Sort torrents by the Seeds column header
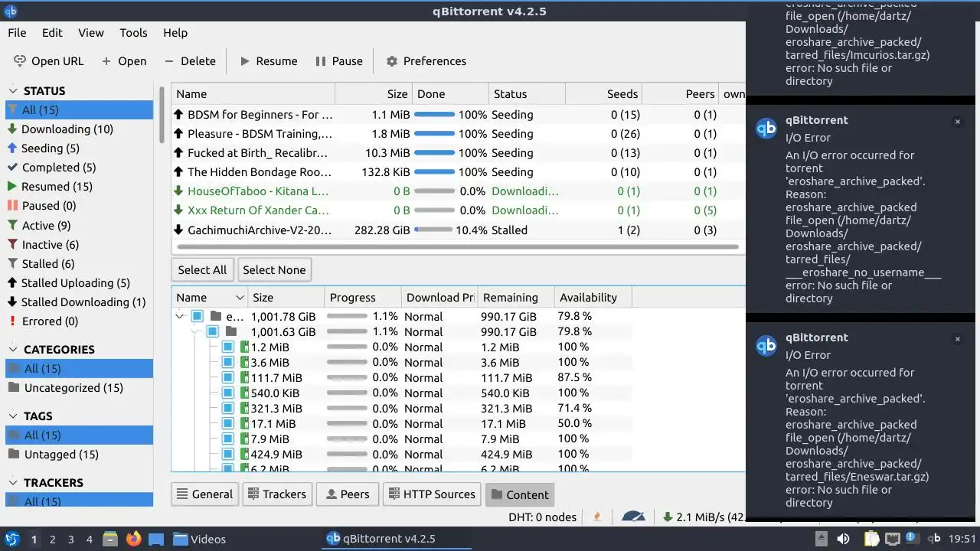The image size is (980, 551). 603,94
